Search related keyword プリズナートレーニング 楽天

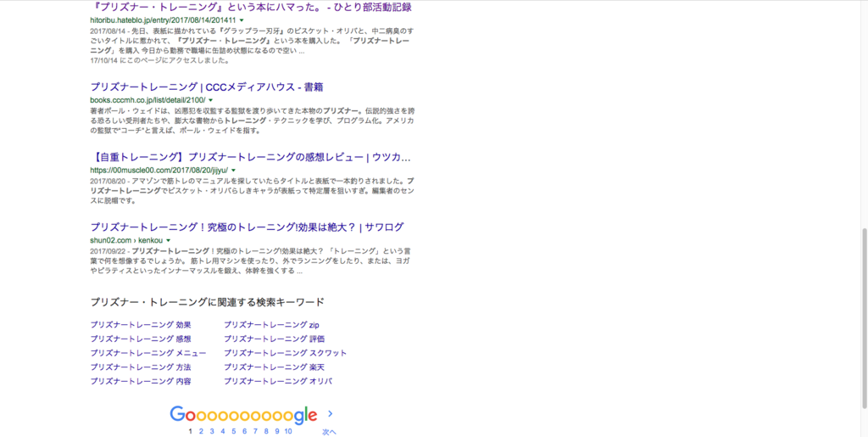(274, 367)
